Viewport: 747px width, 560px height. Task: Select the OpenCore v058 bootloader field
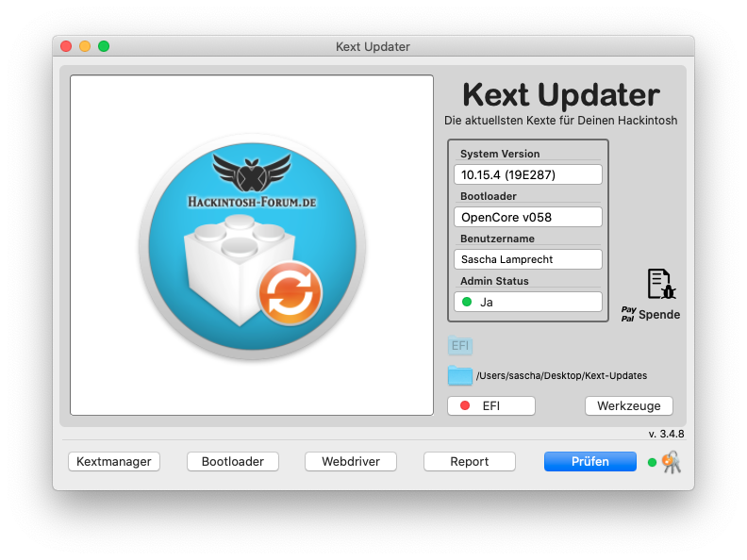point(528,217)
